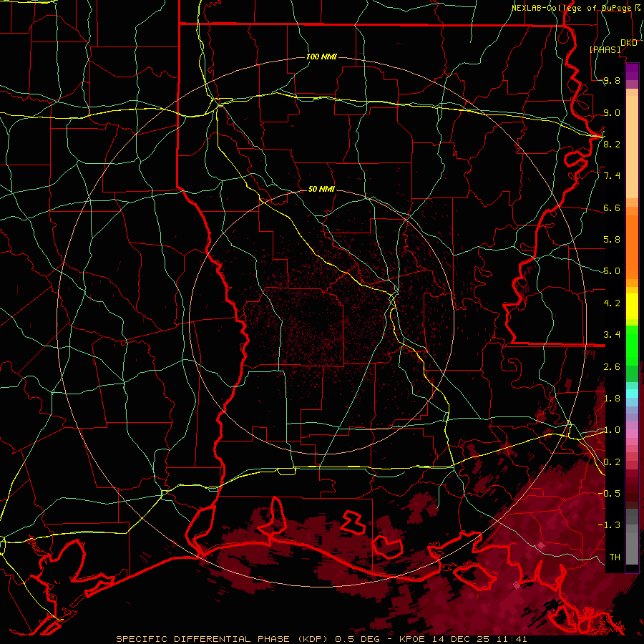Click the 9.8 value on color scale
Image resolution: width=644 pixels, height=644 pixels.
click(612, 80)
